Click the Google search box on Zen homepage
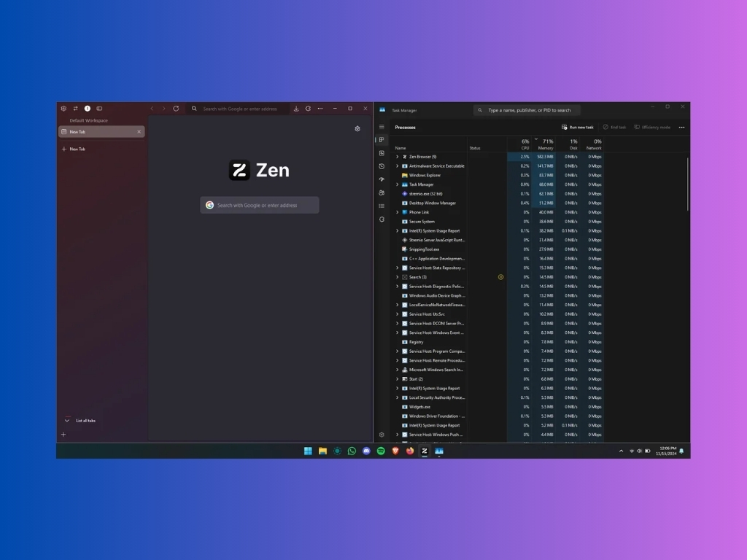Viewport: 747px width, 560px height. pos(260,205)
